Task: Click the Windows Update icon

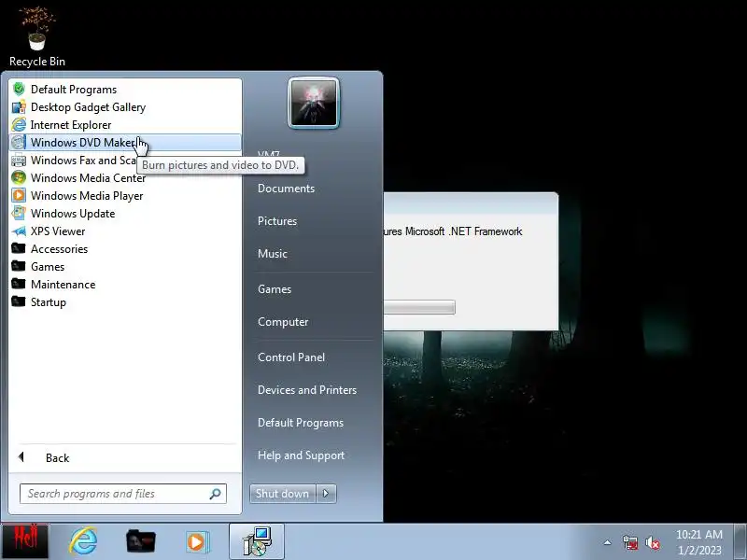Action: pyautogui.click(x=19, y=214)
